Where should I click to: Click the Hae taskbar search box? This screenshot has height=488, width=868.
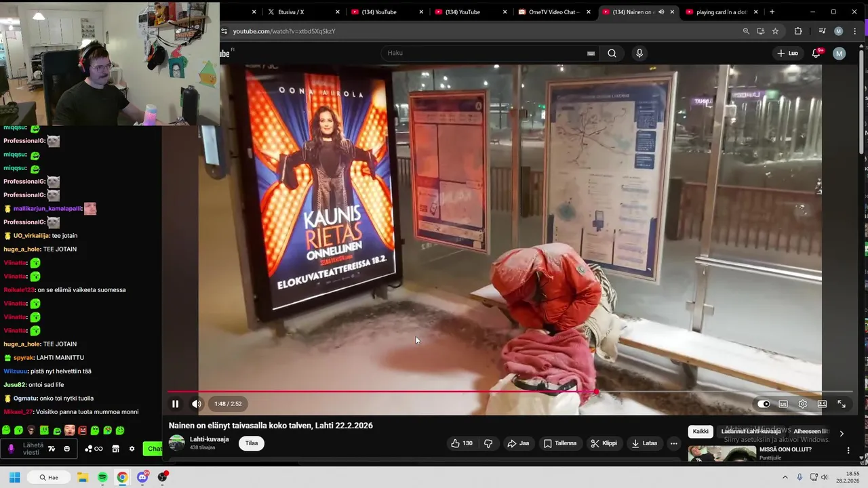tap(49, 477)
